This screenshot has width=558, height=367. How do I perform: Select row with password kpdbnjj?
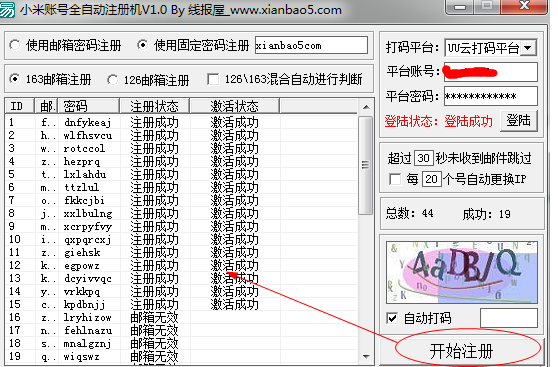pos(181,304)
